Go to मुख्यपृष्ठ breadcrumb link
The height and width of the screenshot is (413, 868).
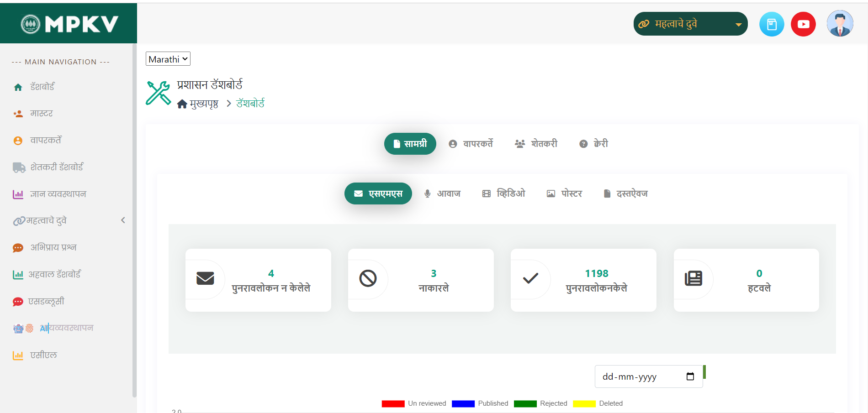(204, 104)
